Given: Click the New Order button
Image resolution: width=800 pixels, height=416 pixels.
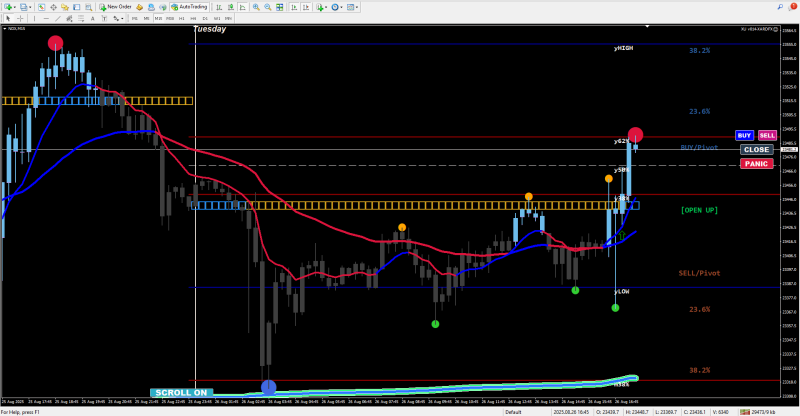Looking at the screenshot, I should pyautogui.click(x=115, y=7).
